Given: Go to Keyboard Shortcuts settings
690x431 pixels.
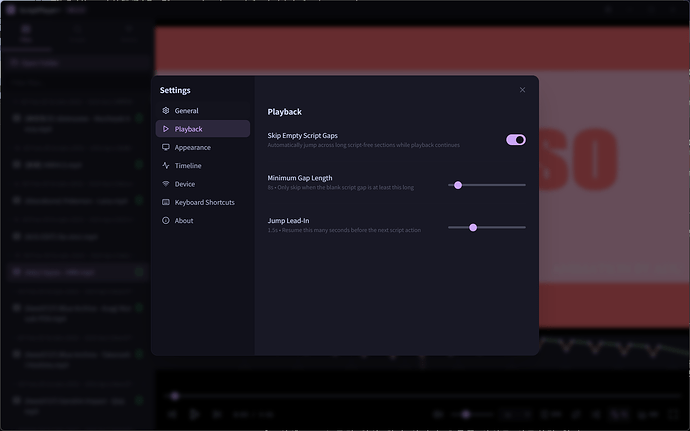Looking at the screenshot, I should pos(203,203).
